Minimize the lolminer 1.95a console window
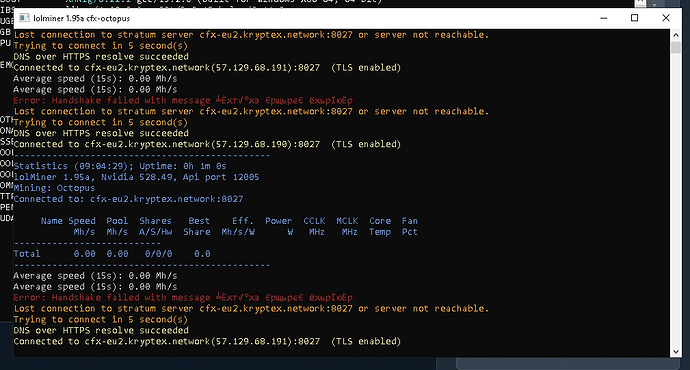 tap(604, 18)
